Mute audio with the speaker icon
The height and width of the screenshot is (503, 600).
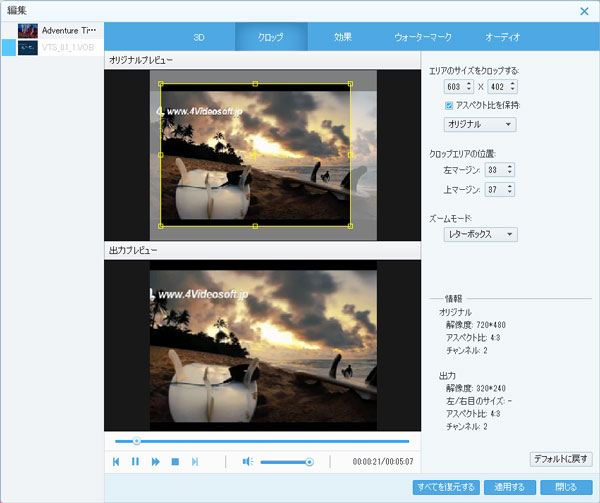[248, 461]
